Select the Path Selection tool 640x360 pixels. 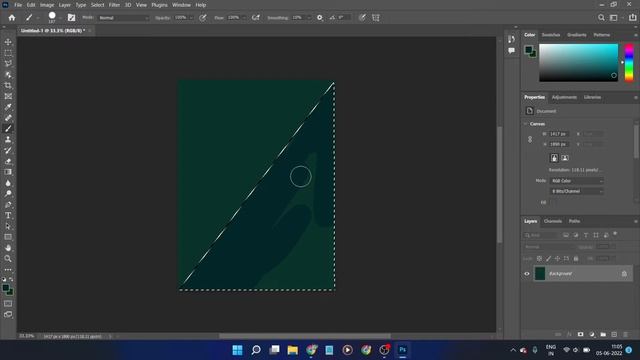pos(8,226)
